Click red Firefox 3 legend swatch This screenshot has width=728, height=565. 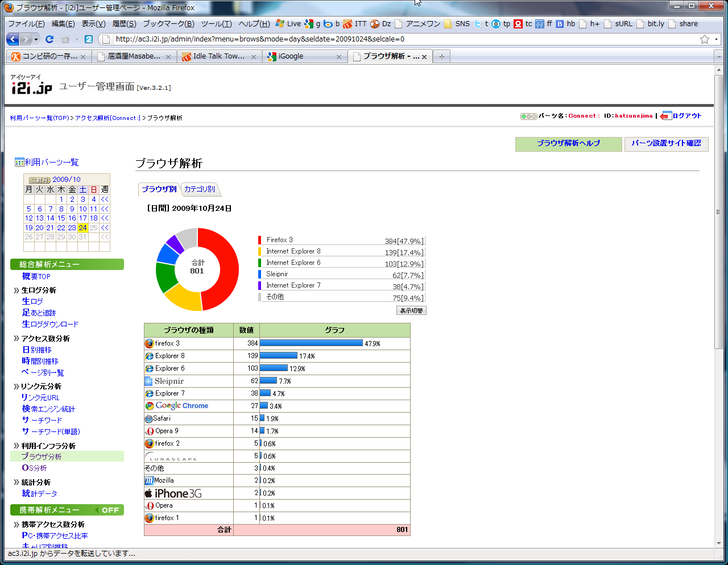point(260,240)
